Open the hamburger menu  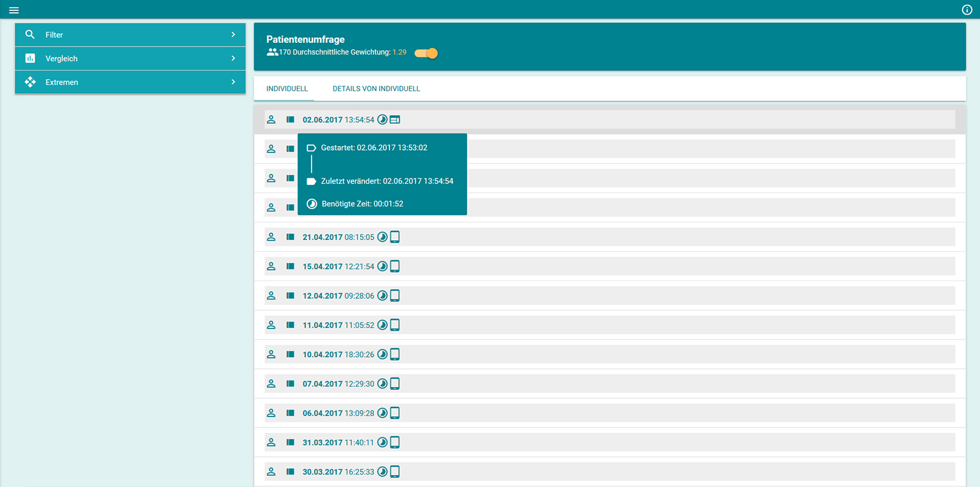[14, 10]
